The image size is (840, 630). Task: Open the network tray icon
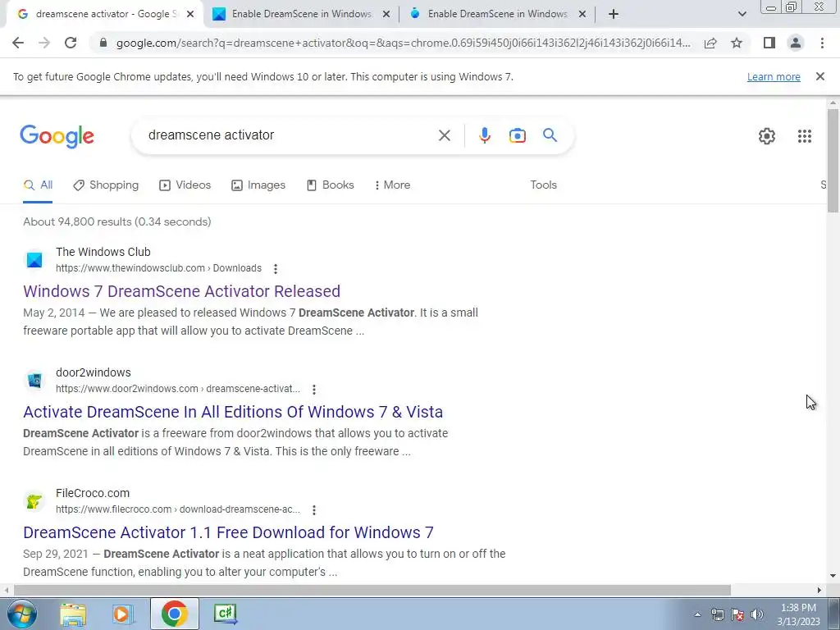[717, 614]
